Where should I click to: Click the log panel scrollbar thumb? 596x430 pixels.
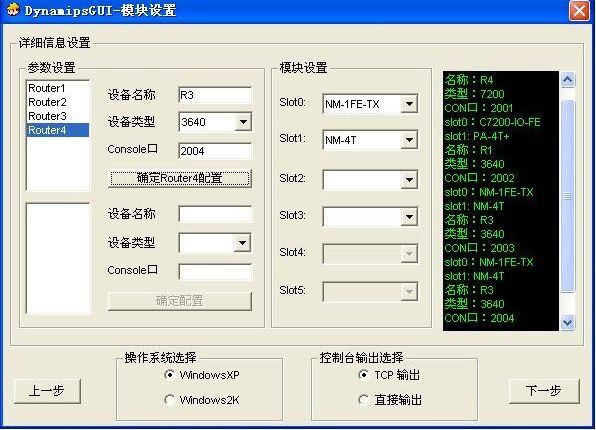567,196
